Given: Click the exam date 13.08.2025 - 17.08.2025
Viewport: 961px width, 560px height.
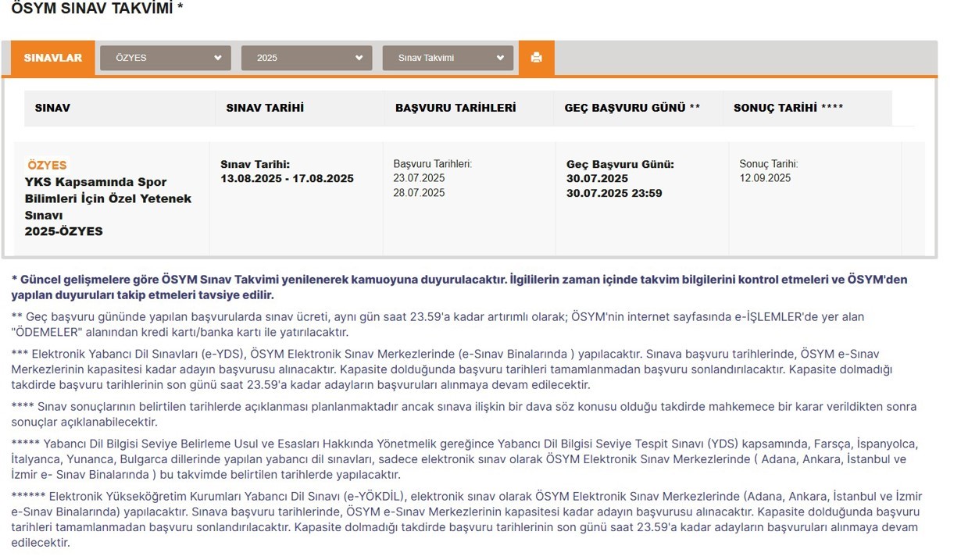Looking at the screenshot, I should pyautogui.click(x=287, y=178).
